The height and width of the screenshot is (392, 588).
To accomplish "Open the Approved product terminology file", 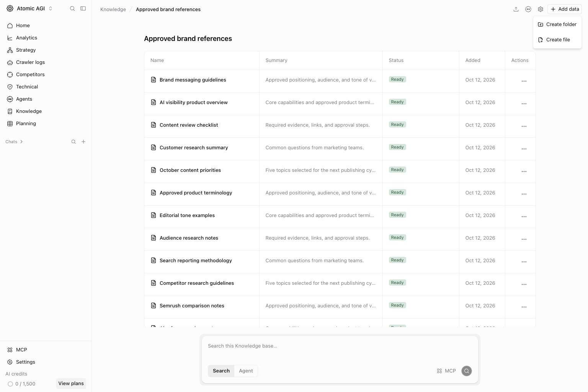I will [196, 193].
